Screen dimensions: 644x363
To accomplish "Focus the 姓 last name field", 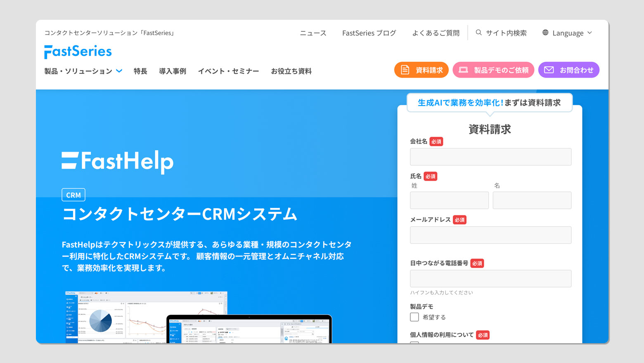I will 449,200.
